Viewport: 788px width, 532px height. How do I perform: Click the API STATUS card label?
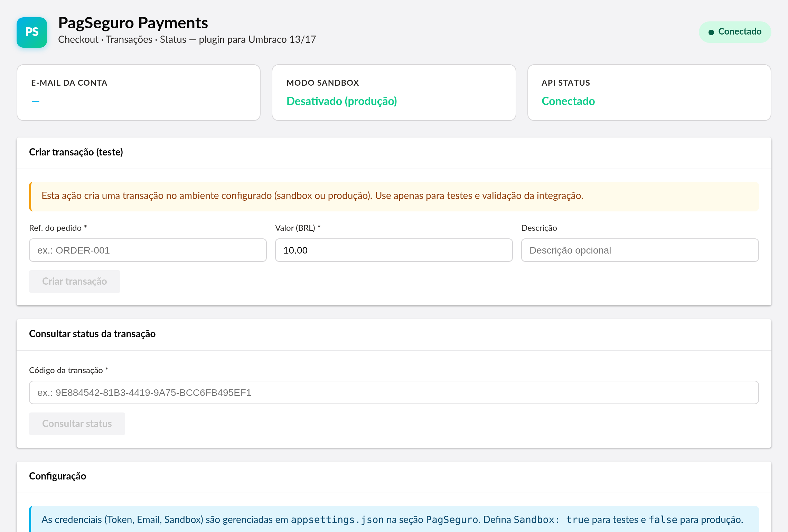point(566,83)
